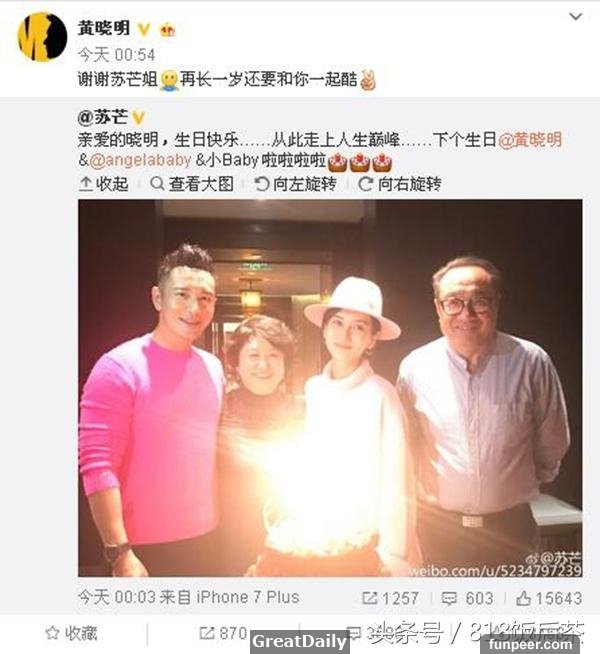View large image via 查看大图
The width and height of the screenshot is (600, 654).
(x=192, y=184)
